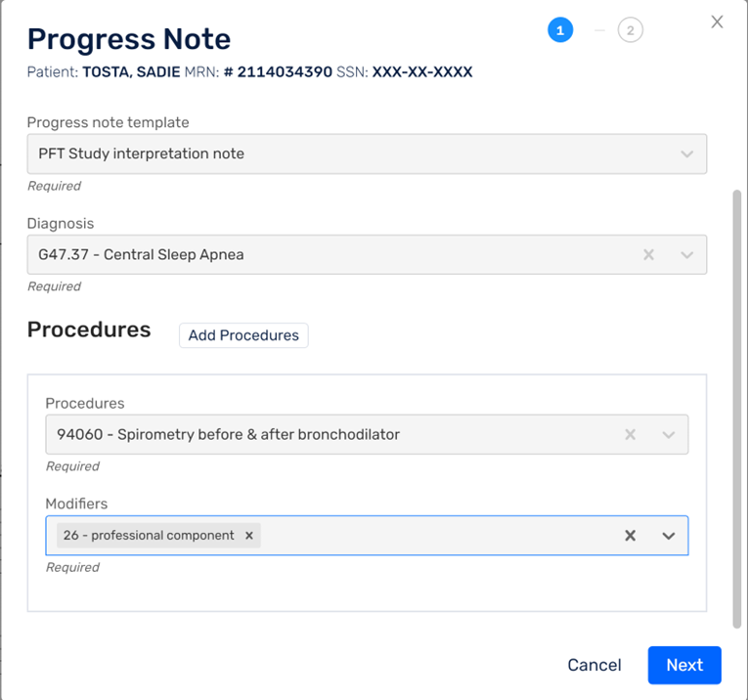Click the 26 - professional component tag

point(149,536)
